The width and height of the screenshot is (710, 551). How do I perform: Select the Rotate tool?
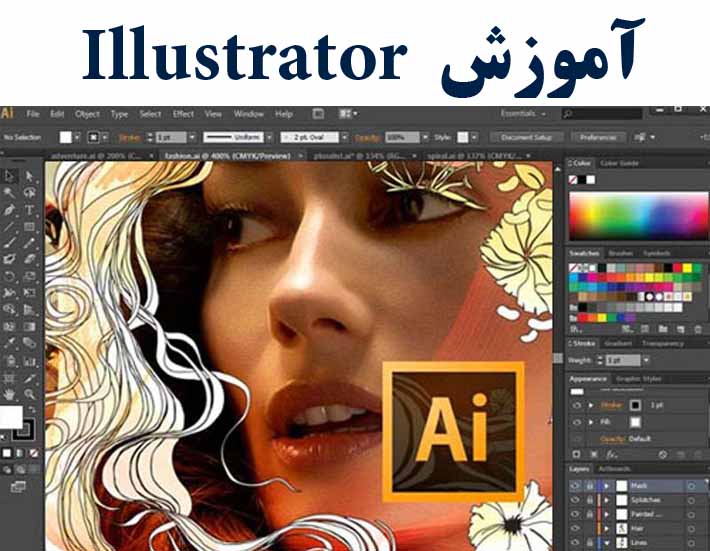[10, 276]
